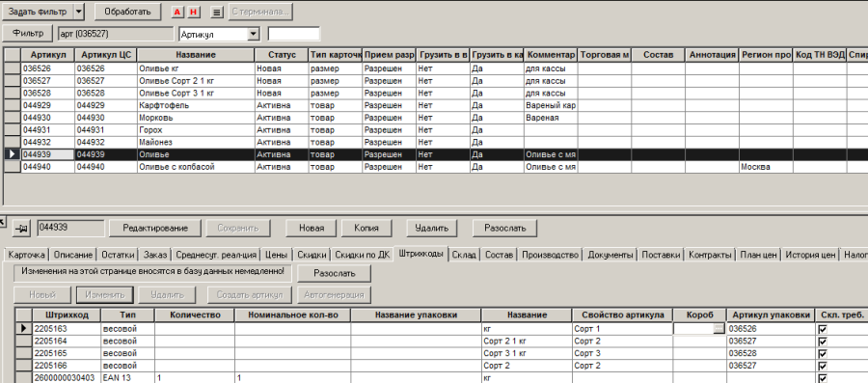Image resolution: width=868 pixels, height=383 pixels.
Task: Open the Поставки tab
Action: pyautogui.click(x=662, y=255)
